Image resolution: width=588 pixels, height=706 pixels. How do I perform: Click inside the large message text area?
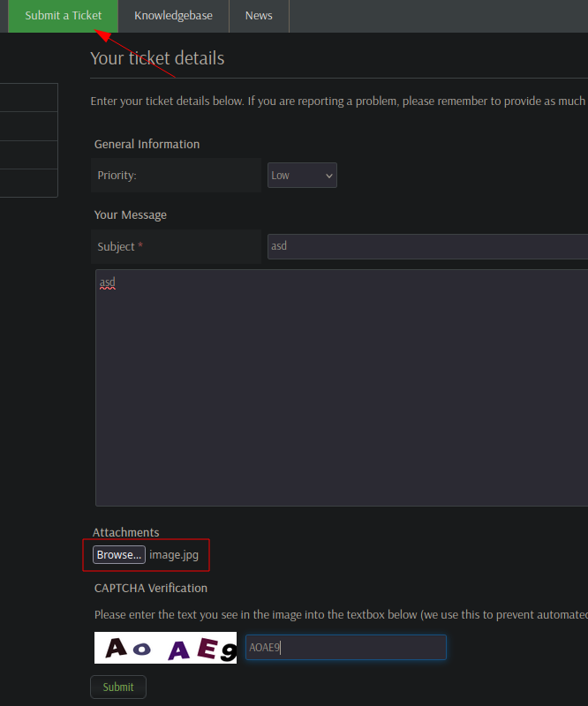coord(342,387)
